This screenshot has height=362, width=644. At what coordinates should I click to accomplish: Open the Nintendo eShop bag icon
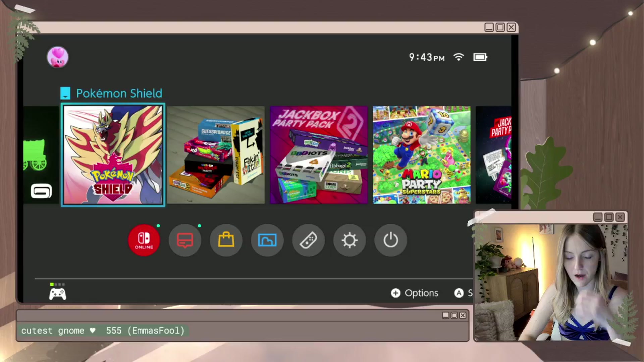pos(226,240)
